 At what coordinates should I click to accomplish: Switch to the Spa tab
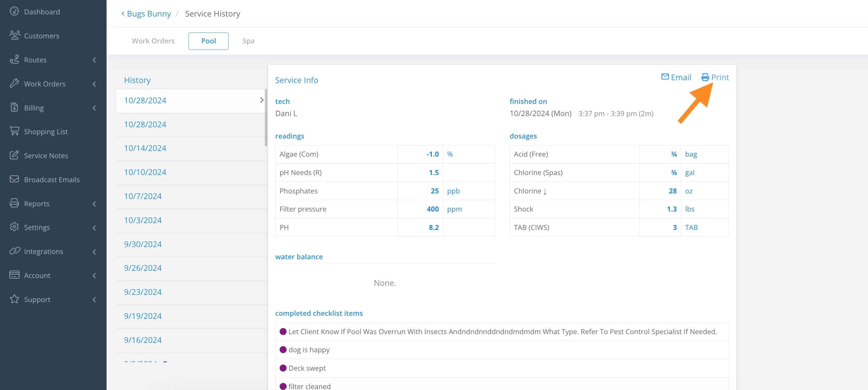click(248, 41)
